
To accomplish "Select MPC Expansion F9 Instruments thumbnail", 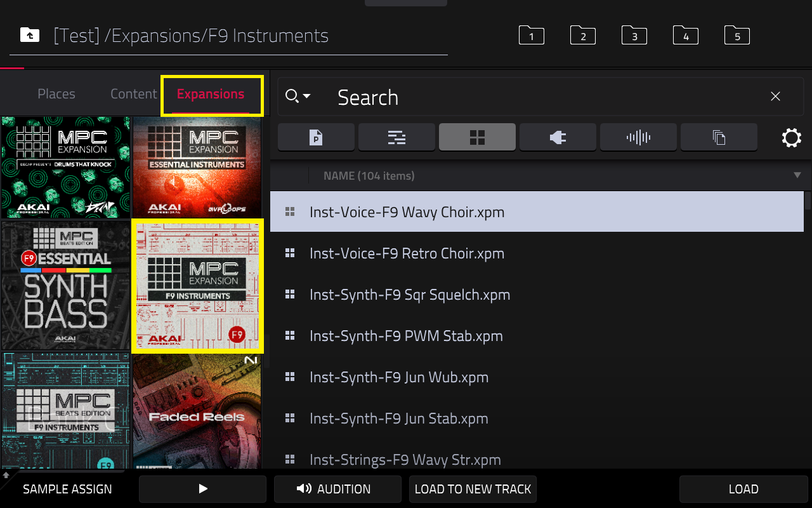I will pyautogui.click(x=197, y=285).
